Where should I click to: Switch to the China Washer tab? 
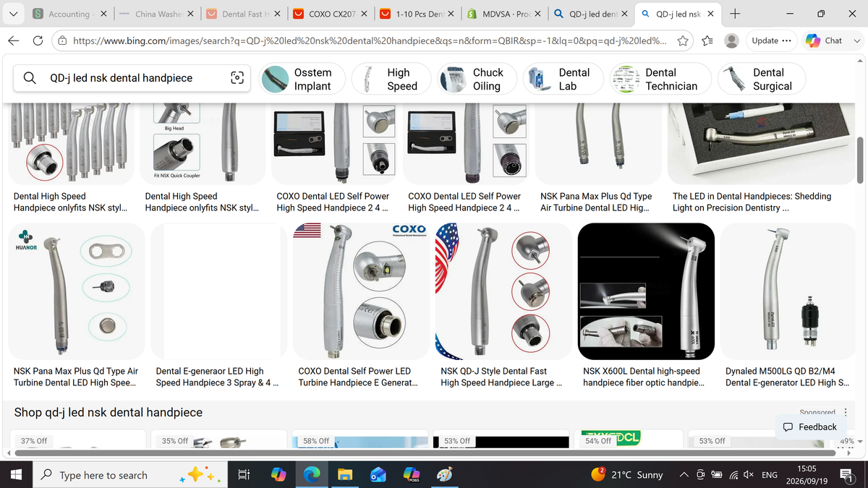coord(155,14)
